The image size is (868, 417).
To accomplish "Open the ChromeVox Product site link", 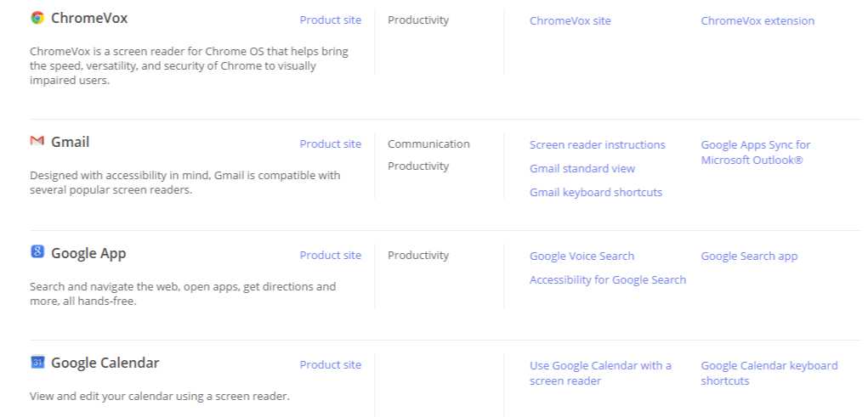I will click(x=330, y=20).
